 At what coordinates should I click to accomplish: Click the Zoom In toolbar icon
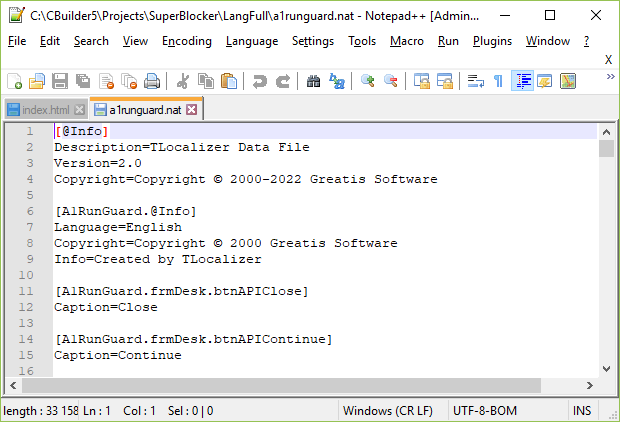(x=368, y=81)
